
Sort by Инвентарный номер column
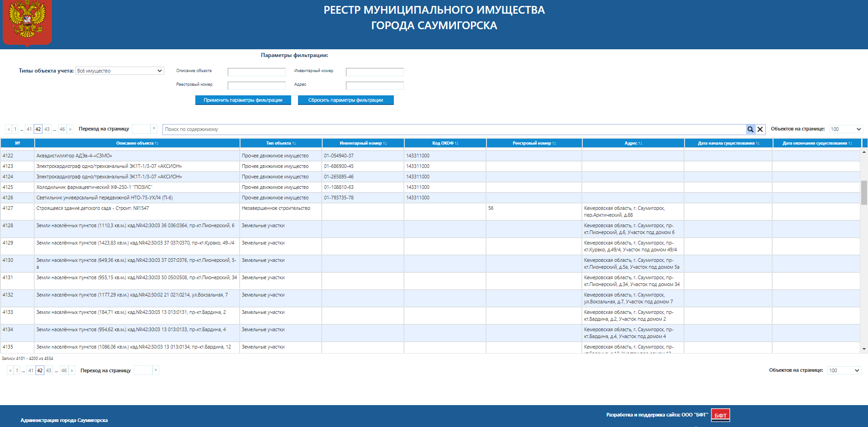coord(363,143)
